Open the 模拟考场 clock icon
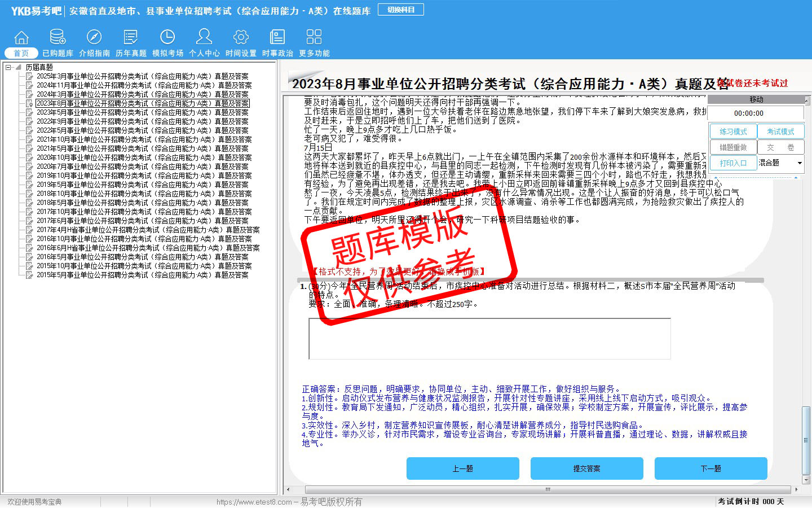 167,38
